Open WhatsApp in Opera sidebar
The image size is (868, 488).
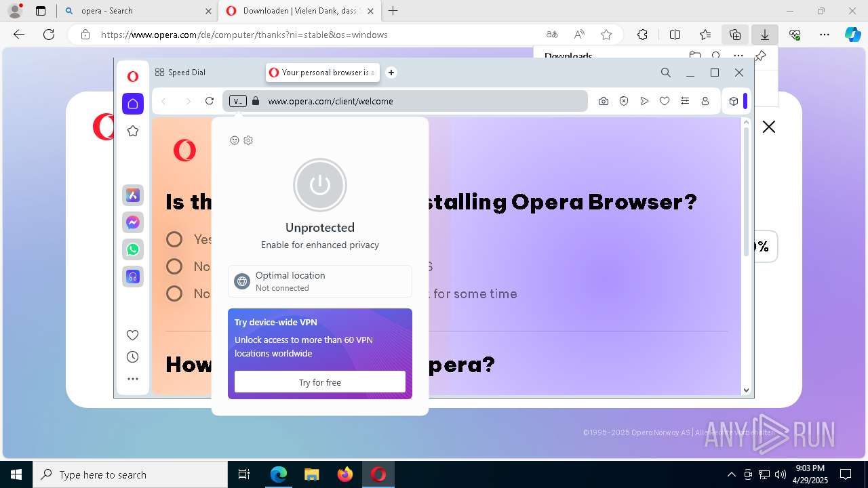(x=133, y=249)
